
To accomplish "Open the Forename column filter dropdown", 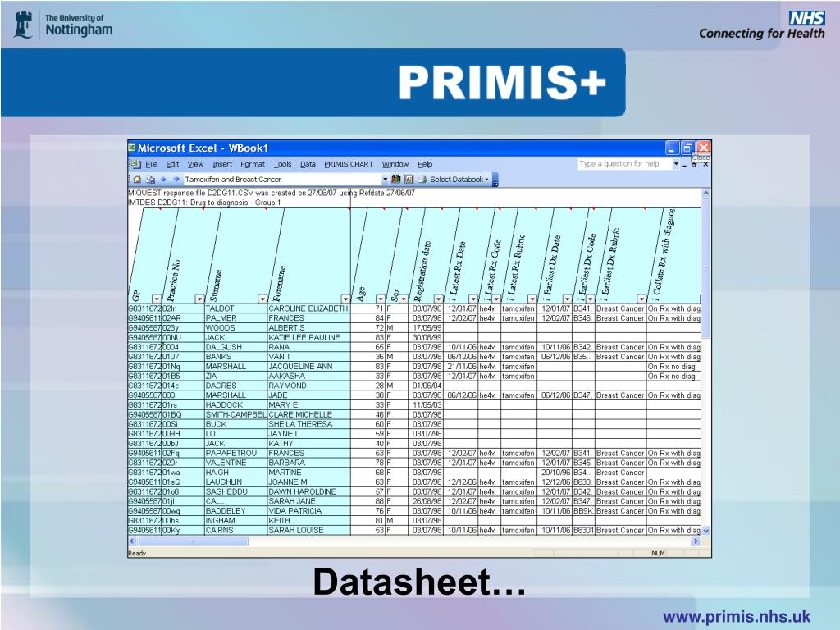I will tap(345, 299).
